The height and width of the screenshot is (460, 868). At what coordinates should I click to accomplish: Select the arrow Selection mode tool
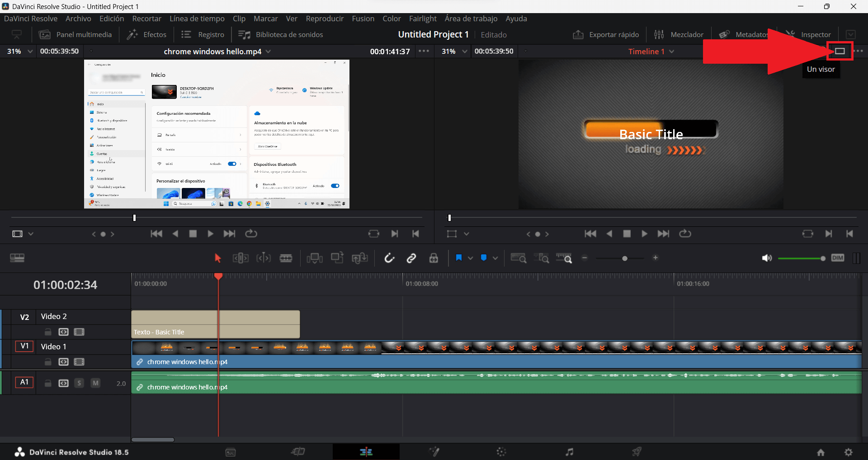[x=217, y=258]
